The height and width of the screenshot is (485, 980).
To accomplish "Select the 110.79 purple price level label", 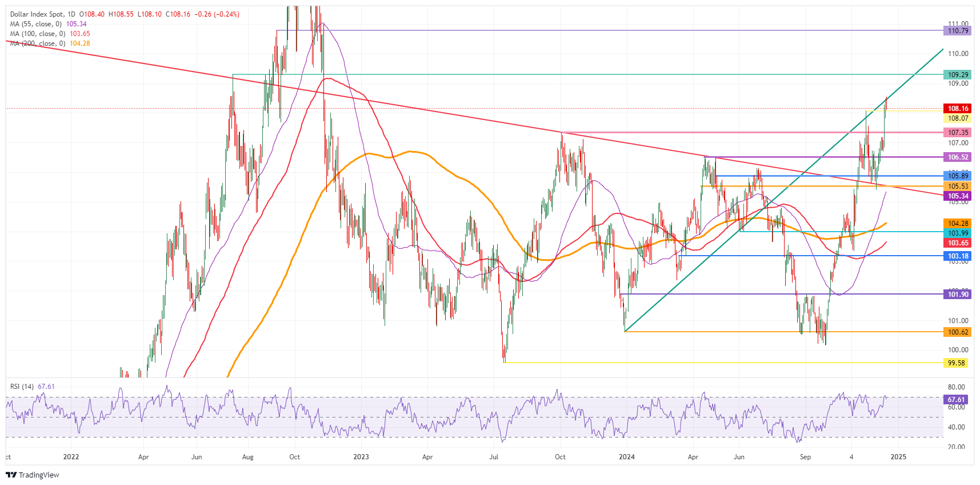I will point(958,31).
